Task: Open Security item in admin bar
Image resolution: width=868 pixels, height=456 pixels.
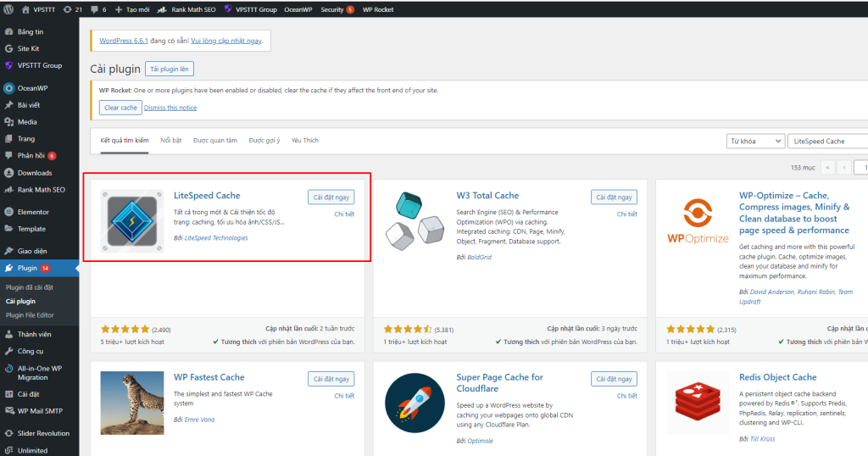Action: pyautogui.click(x=337, y=9)
